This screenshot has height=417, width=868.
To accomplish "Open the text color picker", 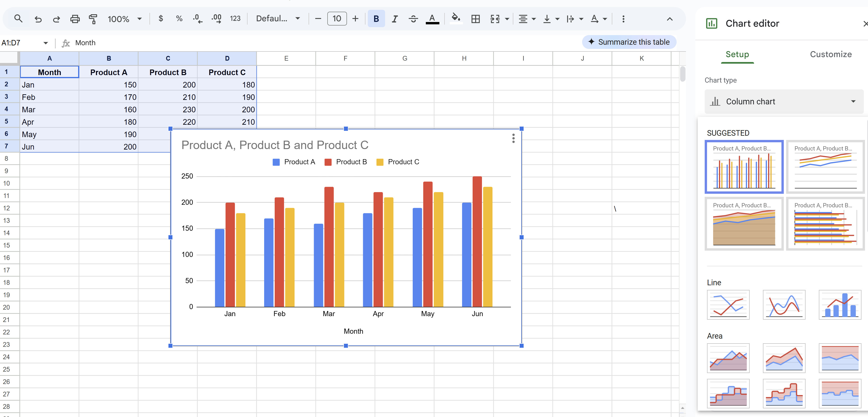I will coord(432,19).
